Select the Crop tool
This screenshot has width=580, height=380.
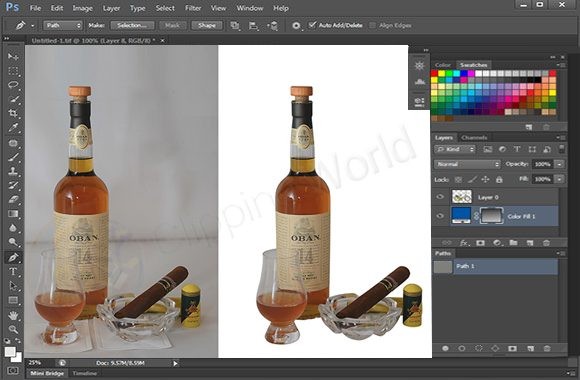pos(13,113)
